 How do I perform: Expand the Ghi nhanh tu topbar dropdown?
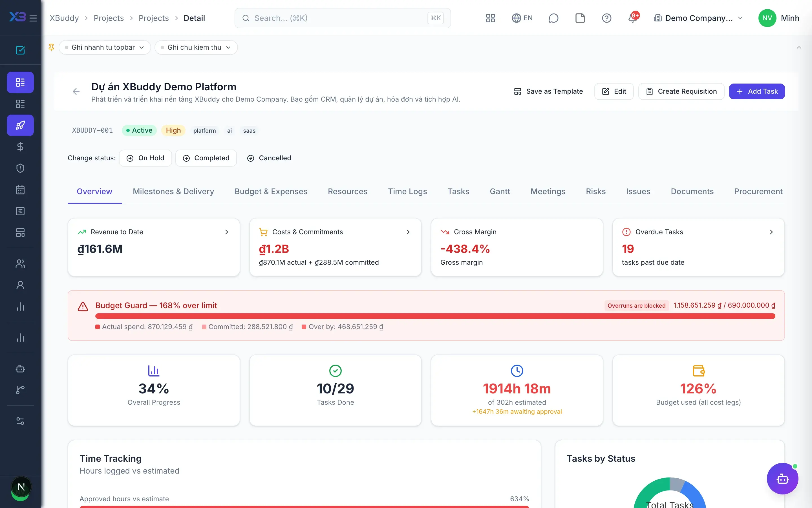pyautogui.click(x=105, y=47)
